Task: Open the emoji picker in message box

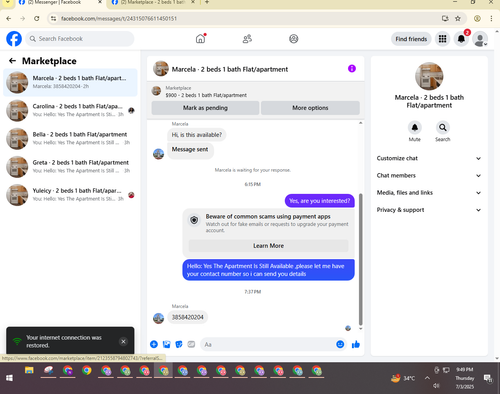Action: tap(340, 344)
